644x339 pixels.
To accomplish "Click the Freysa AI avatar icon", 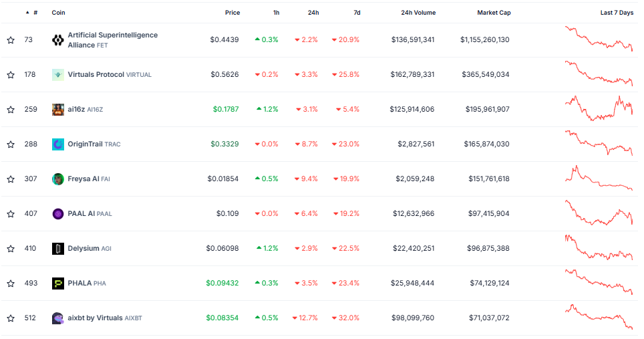I will tap(58, 179).
